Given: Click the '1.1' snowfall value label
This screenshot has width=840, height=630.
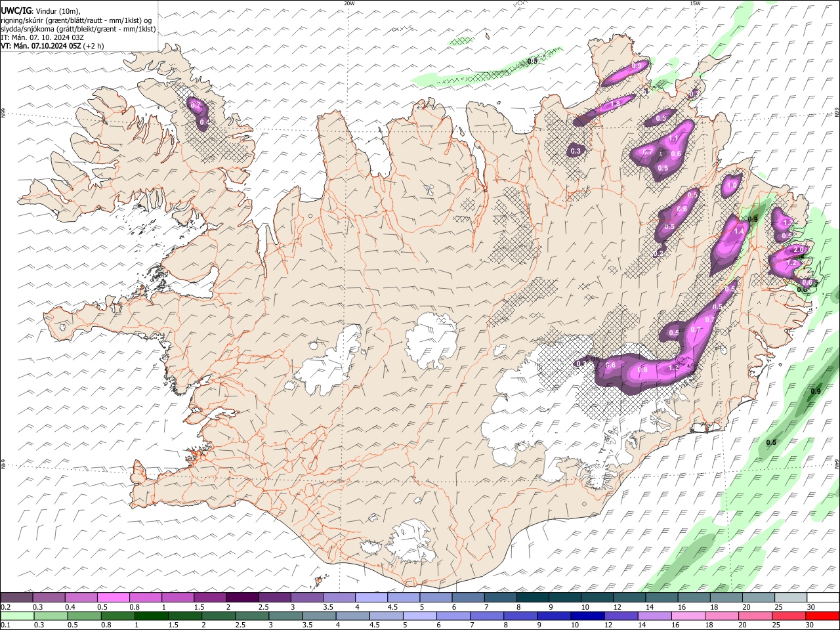Looking at the screenshot, I should [x=673, y=139].
